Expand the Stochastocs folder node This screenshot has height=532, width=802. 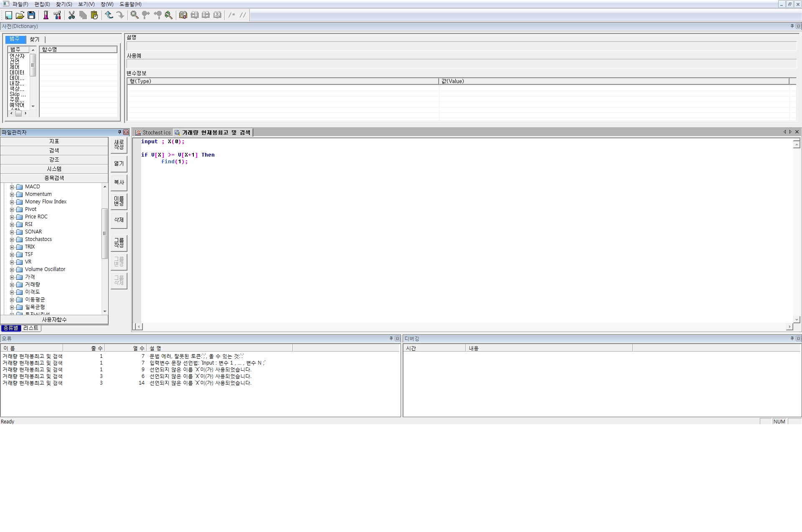[x=12, y=240]
